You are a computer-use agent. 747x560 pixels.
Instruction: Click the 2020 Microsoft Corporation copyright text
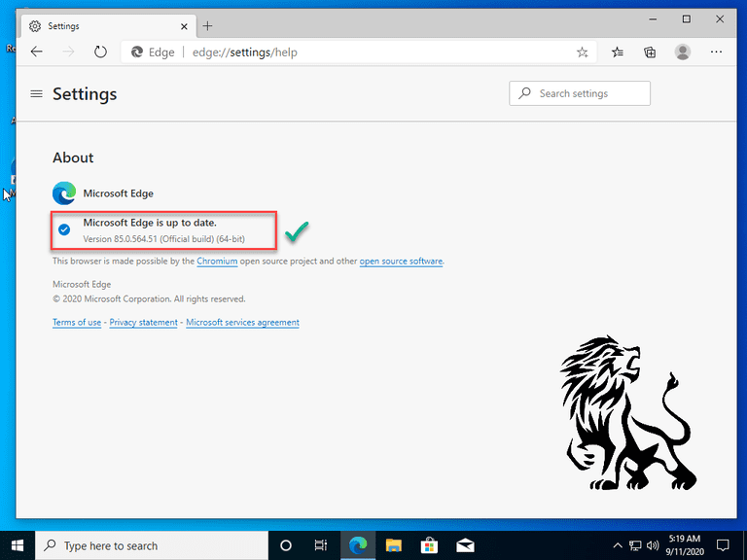click(149, 299)
